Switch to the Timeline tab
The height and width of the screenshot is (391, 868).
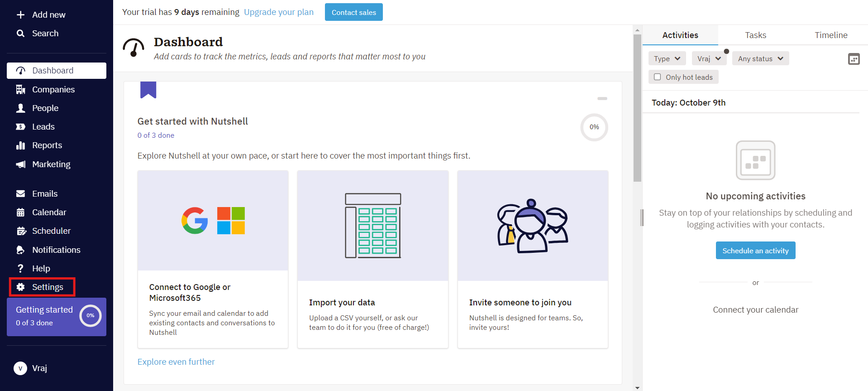(x=831, y=35)
